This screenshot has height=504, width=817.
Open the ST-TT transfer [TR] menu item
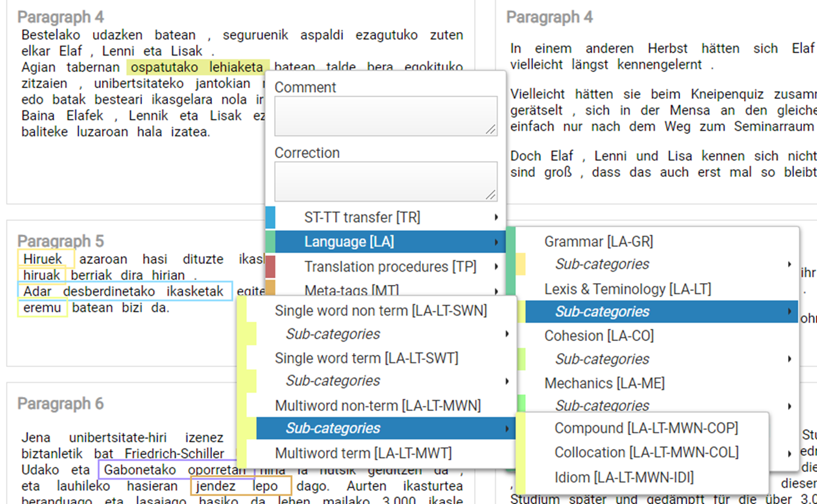(362, 217)
